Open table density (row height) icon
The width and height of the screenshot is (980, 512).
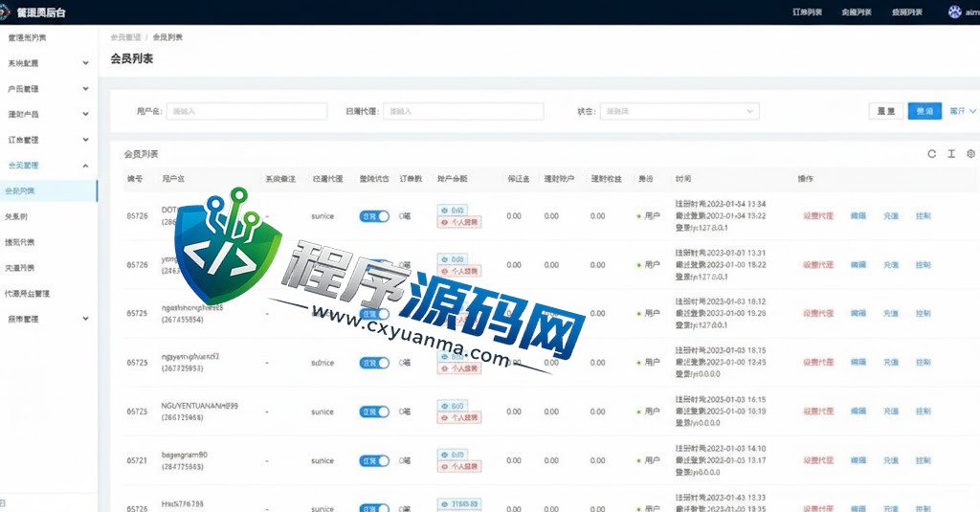(x=951, y=154)
